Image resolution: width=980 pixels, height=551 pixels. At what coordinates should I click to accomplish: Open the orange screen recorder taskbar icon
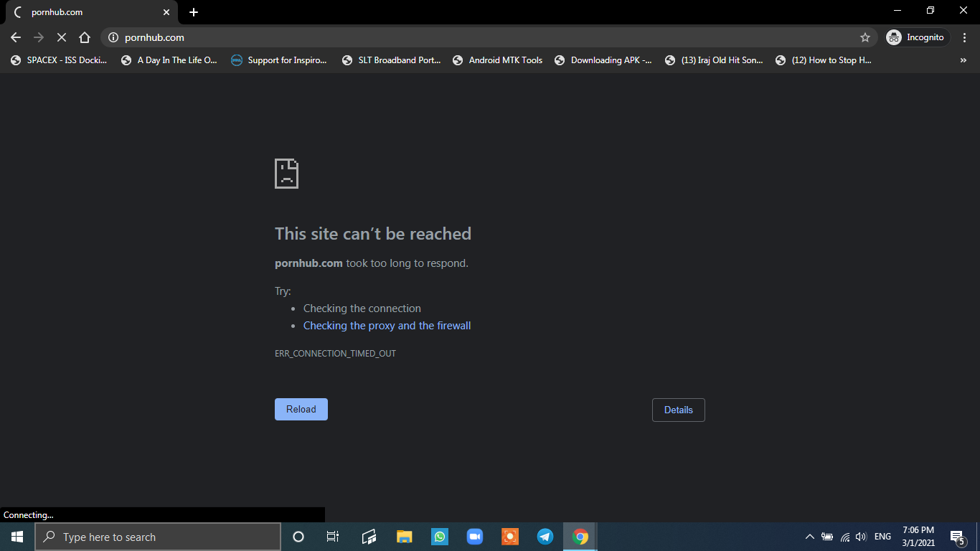pos(510,537)
